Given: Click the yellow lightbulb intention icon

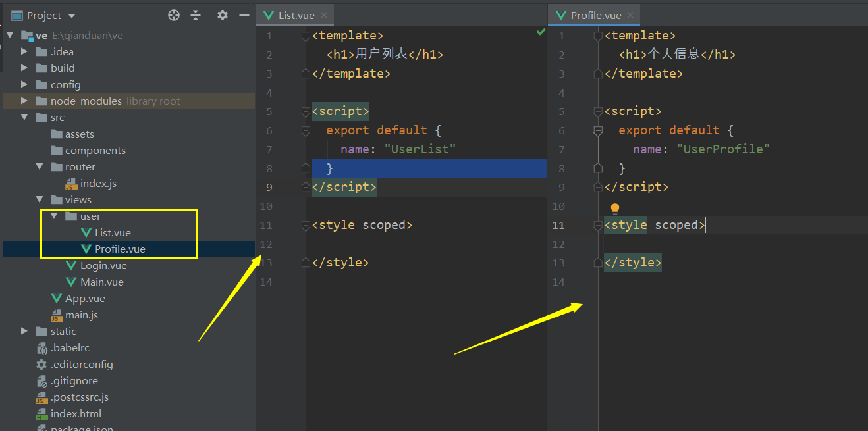Looking at the screenshot, I should [615, 209].
